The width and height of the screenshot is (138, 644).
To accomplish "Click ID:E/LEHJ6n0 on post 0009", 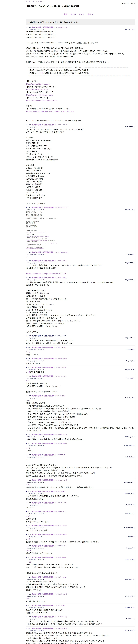I will [130, 361].
